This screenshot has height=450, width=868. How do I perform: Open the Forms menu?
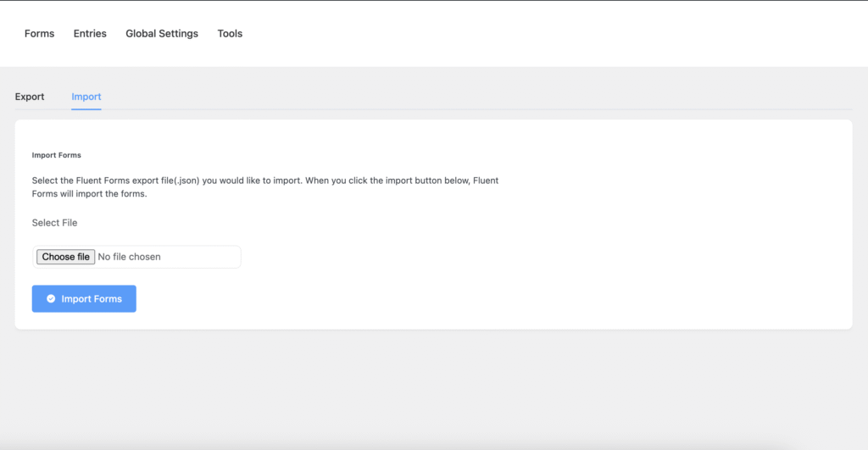click(39, 34)
